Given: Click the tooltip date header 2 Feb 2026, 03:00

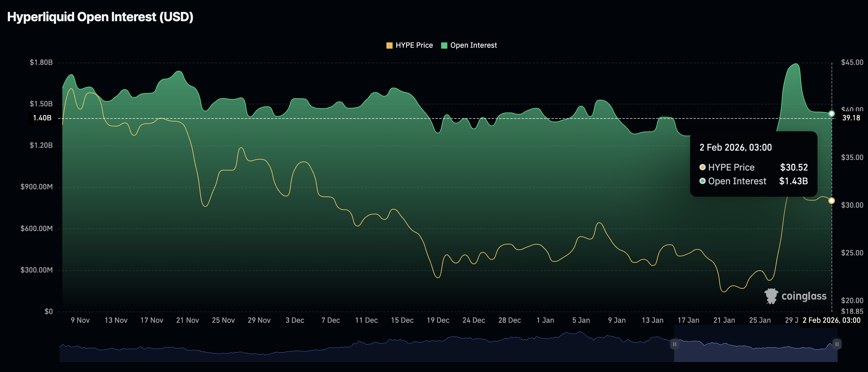Looking at the screenshot, I should pyautogui.click(x=736, y=147).
